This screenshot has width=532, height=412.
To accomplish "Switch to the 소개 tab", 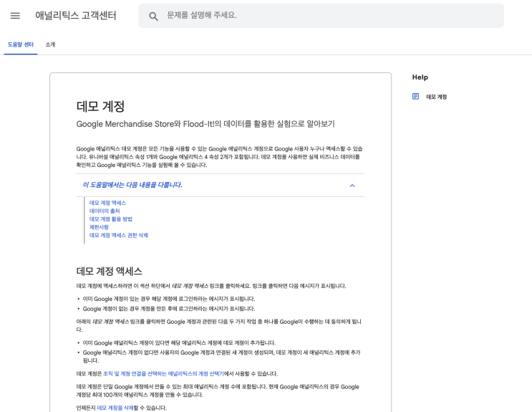I will pos(50,44).
